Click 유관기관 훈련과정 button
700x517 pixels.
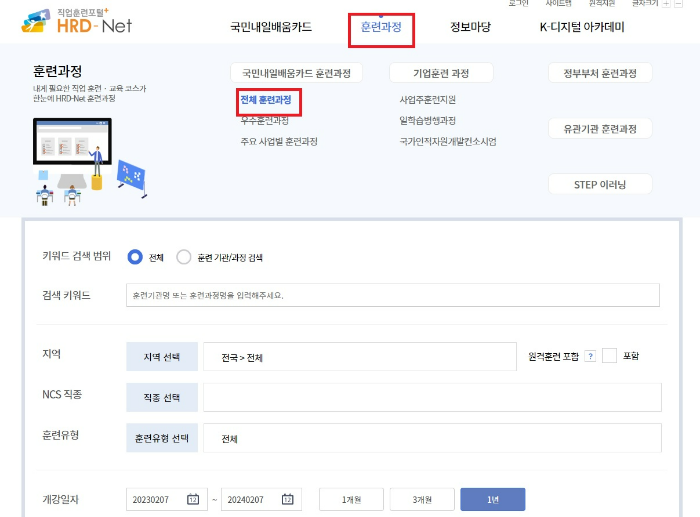coord(600,129)
